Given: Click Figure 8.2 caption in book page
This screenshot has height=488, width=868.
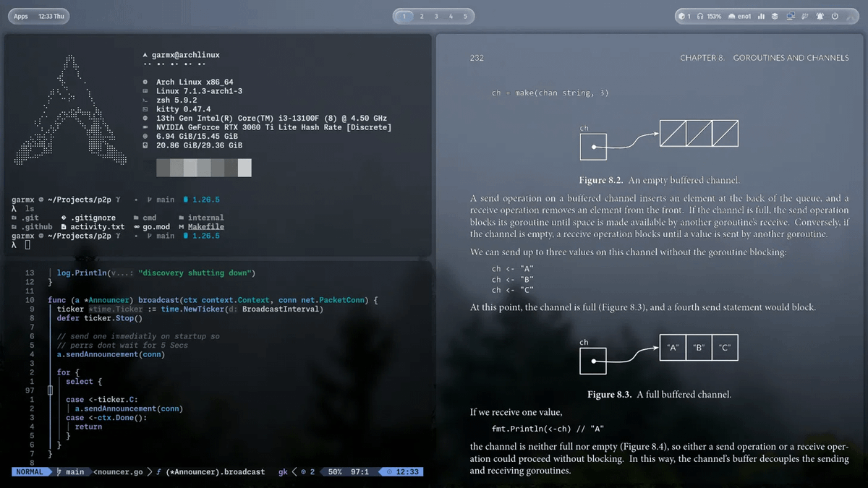Looking at the screenshot, I should pyautogui.click(x=659, y=180).
